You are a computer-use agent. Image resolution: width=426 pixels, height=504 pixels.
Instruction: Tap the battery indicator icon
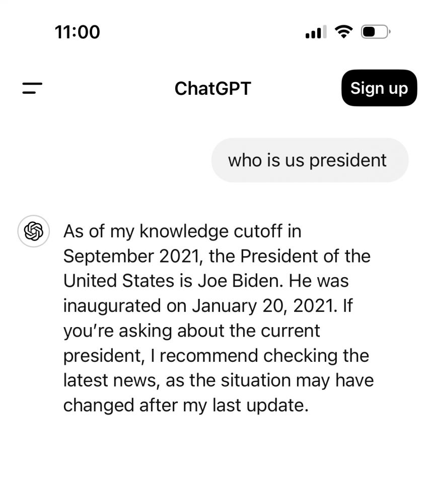coord(376,32)
